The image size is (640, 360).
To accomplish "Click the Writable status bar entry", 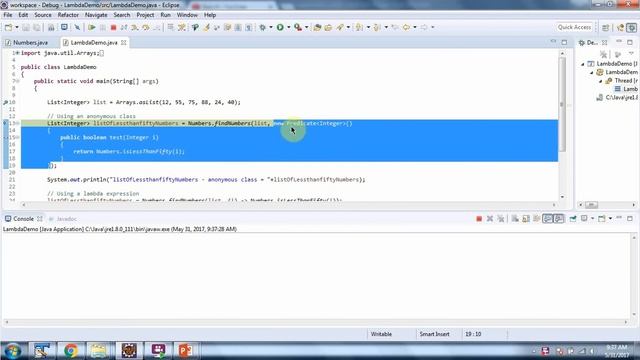I will 381,334.
